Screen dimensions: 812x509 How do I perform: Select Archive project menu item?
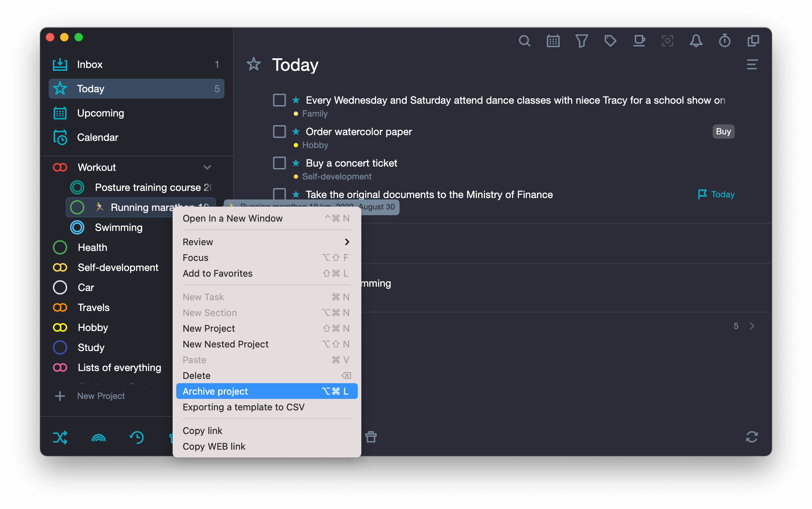[267, 391]
